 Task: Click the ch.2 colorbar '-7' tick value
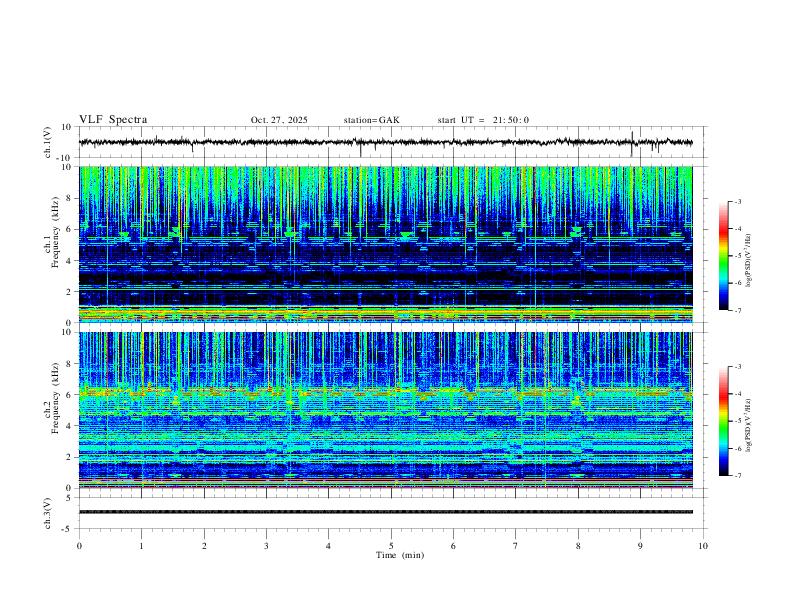[x=738, y=475]
